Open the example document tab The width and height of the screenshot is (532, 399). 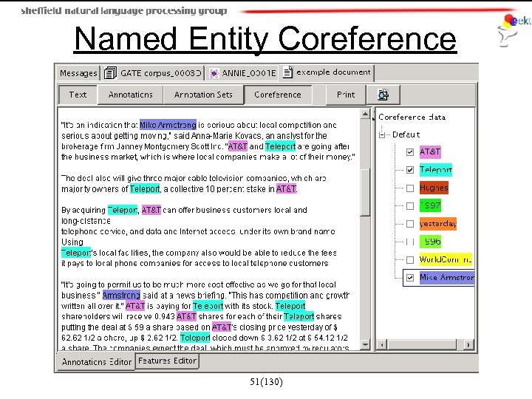point(327,72)
